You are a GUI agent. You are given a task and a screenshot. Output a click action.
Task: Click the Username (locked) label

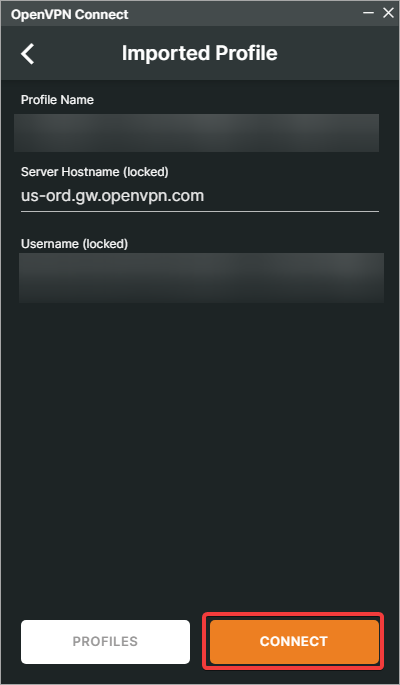pyautogui.click(x=74, y=244)
